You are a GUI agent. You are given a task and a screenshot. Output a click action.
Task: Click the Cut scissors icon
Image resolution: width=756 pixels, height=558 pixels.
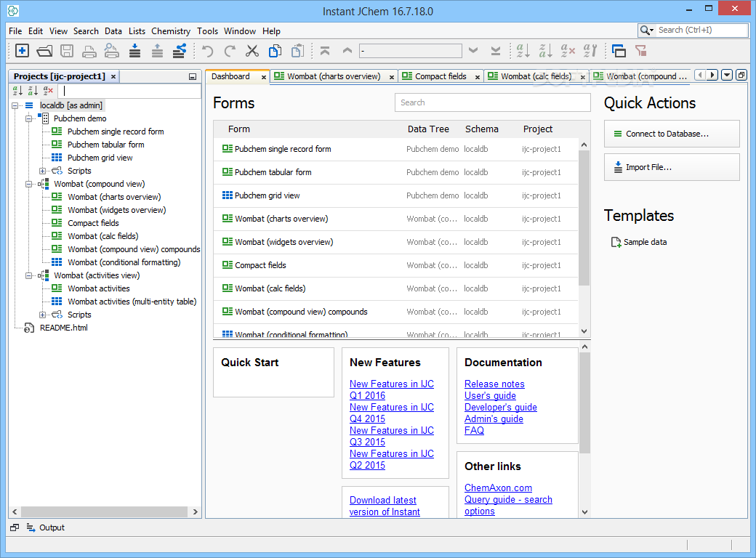[252, 51]
